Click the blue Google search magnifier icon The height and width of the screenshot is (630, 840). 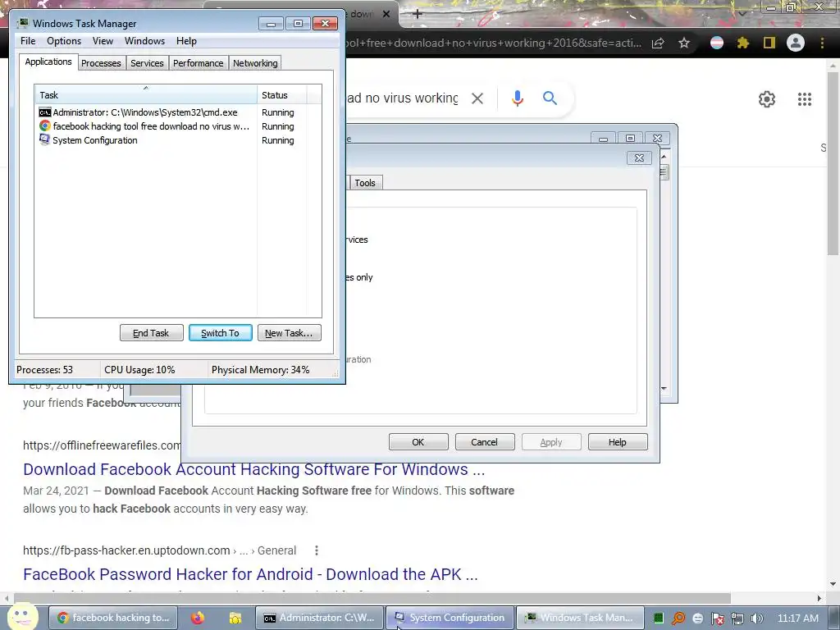(x=550, y=98)
